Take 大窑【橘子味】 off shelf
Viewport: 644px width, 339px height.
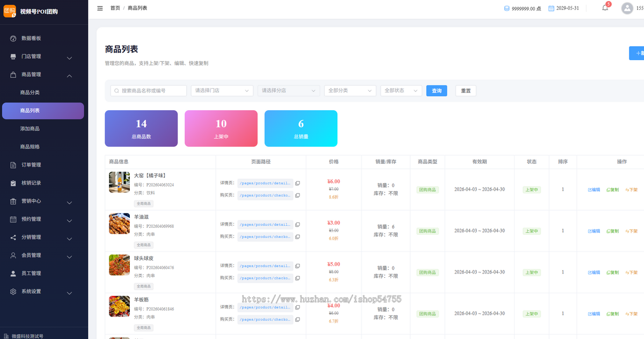point(631,190)
